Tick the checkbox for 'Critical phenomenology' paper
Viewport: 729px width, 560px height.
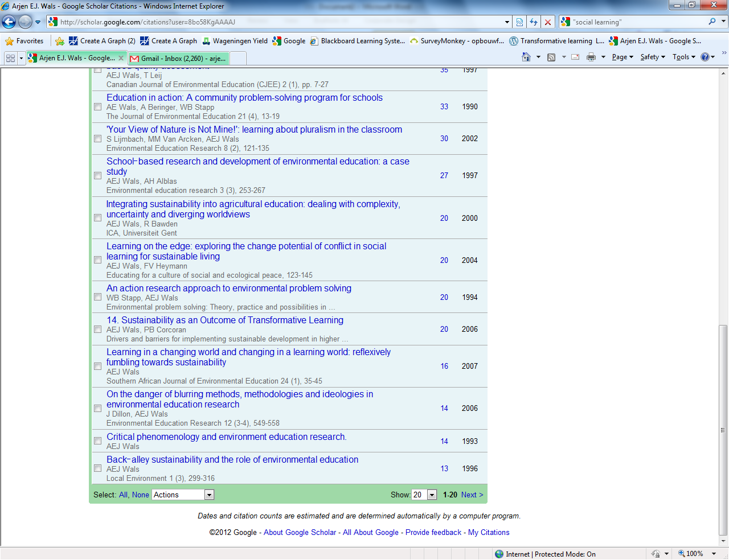[97, 441]
